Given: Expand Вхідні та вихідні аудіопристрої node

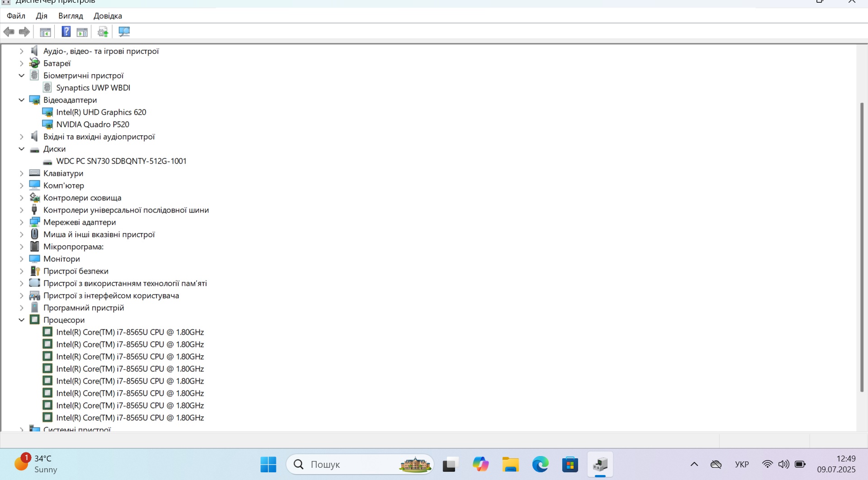Looking at the screenshot, I should (21, 137).
